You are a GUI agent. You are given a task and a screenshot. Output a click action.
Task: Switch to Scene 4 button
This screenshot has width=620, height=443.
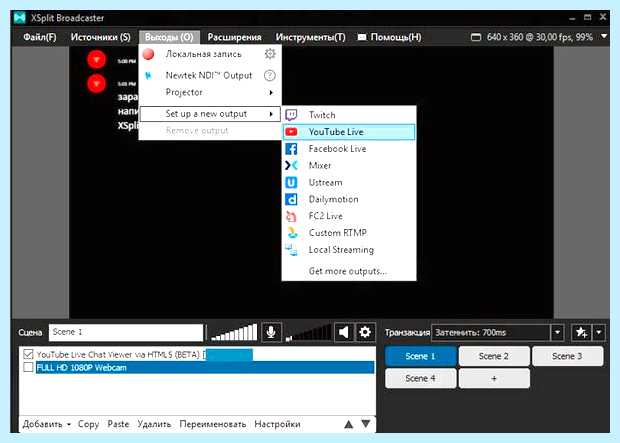click(420, 379)
